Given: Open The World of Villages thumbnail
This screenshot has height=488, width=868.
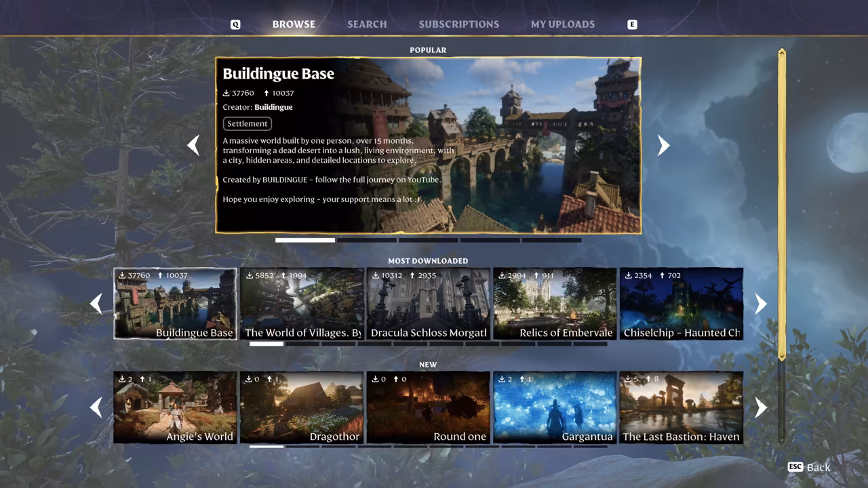Looking at the screenshot, I should tap(302, 304).
